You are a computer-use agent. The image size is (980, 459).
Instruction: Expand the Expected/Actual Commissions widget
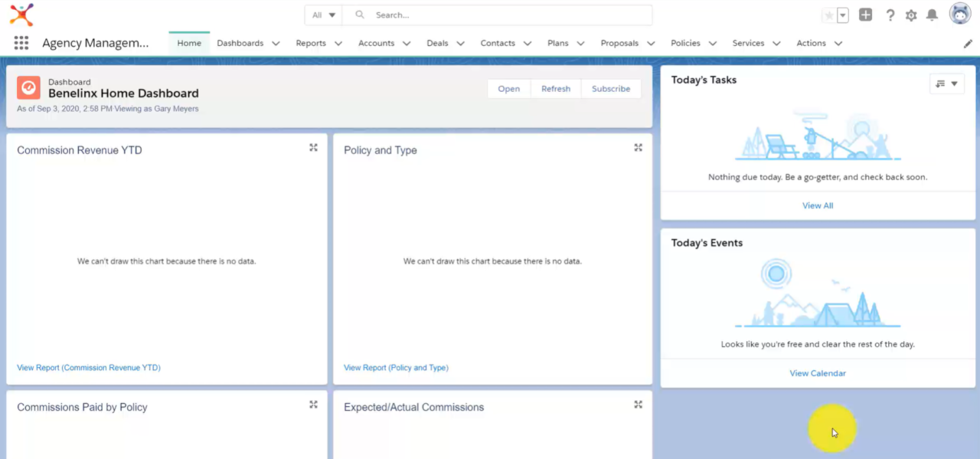click(x=638, y=404)
